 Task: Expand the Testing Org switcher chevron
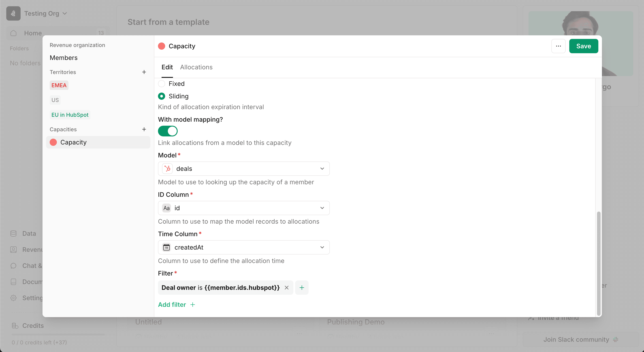point(65,13)
